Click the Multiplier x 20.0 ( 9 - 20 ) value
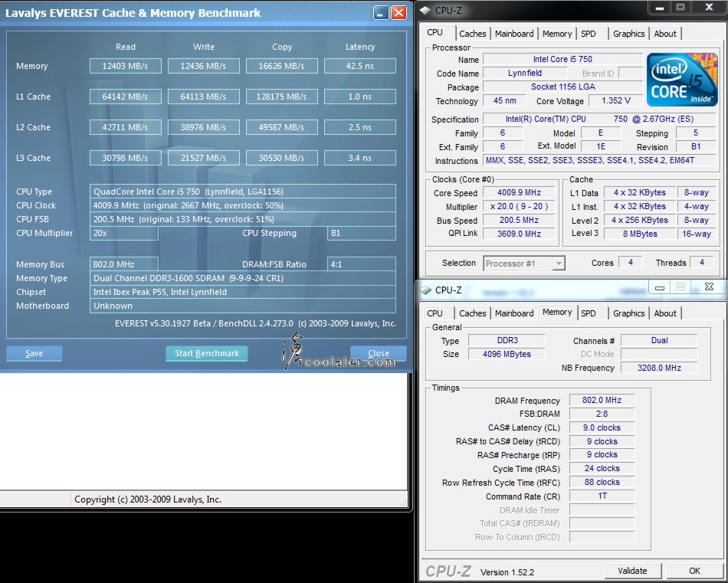 519,207
